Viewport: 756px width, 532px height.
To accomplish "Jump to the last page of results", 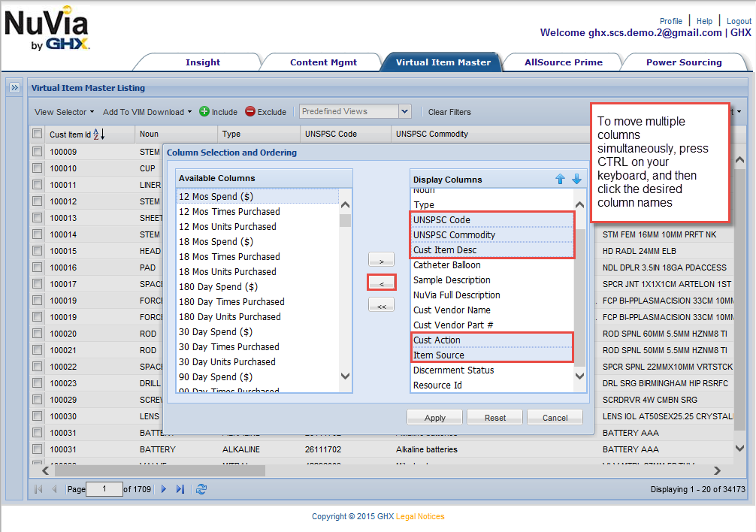I will [x=180, y=489].
